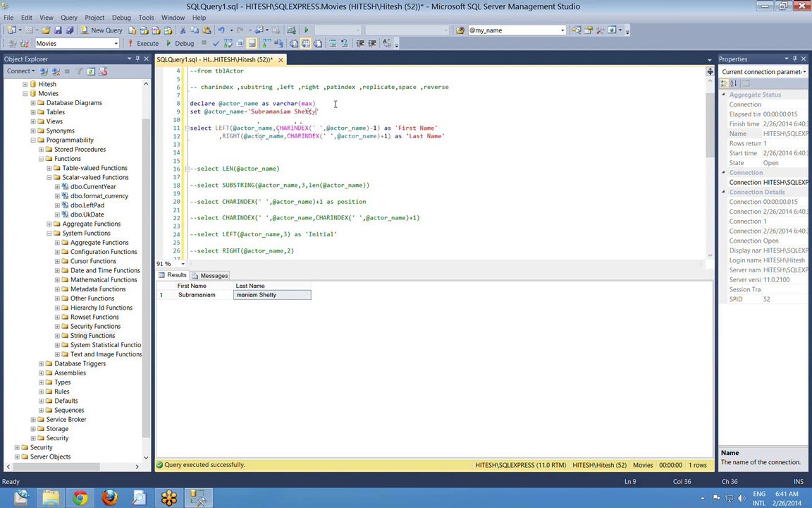Toggle Results to Text icon
The height and width of the screenshot is (508, 812).
[294, 44]
